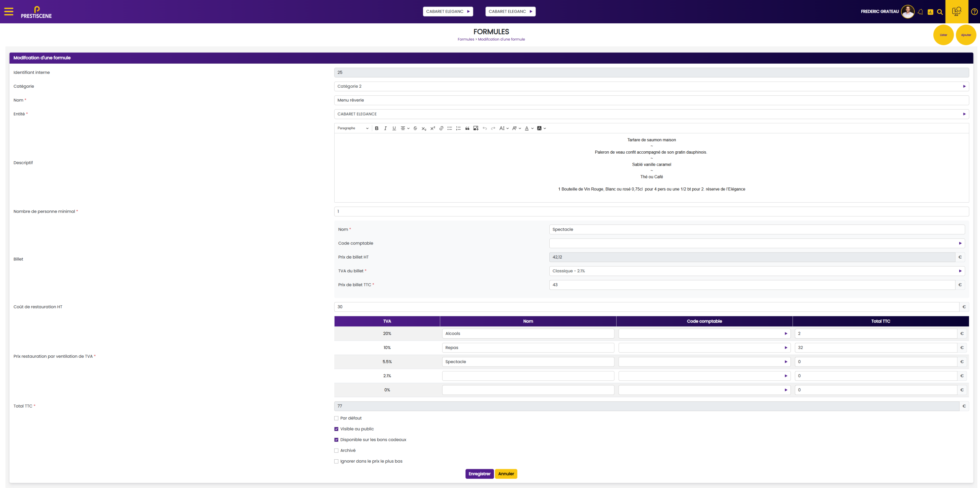The image size is (980, 488).
Task: Open the help question mark icon
Action: pos(974,11)
